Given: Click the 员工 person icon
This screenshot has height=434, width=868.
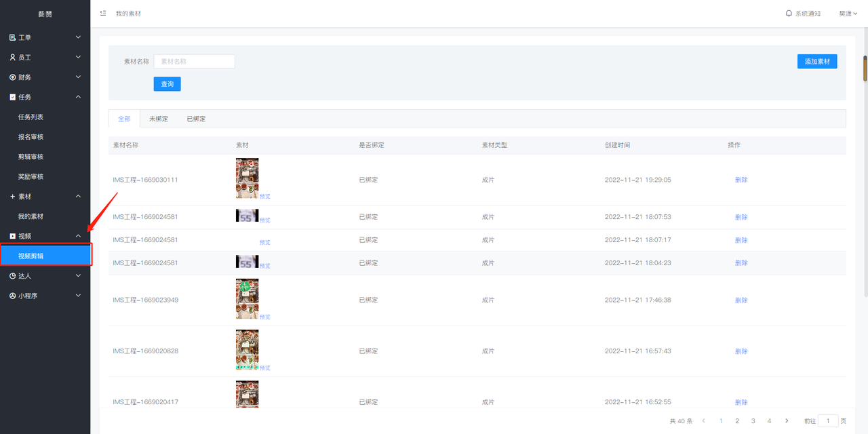Looking at the screenshot, I should coord(12,58).
